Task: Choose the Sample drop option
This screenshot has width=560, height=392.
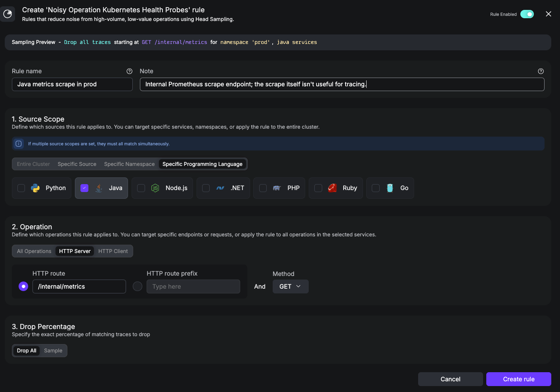Action: (x=53, y=350)
